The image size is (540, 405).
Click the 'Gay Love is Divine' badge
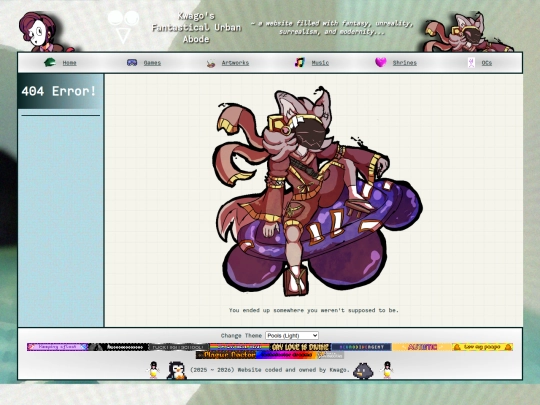click(x=300, y=347)
